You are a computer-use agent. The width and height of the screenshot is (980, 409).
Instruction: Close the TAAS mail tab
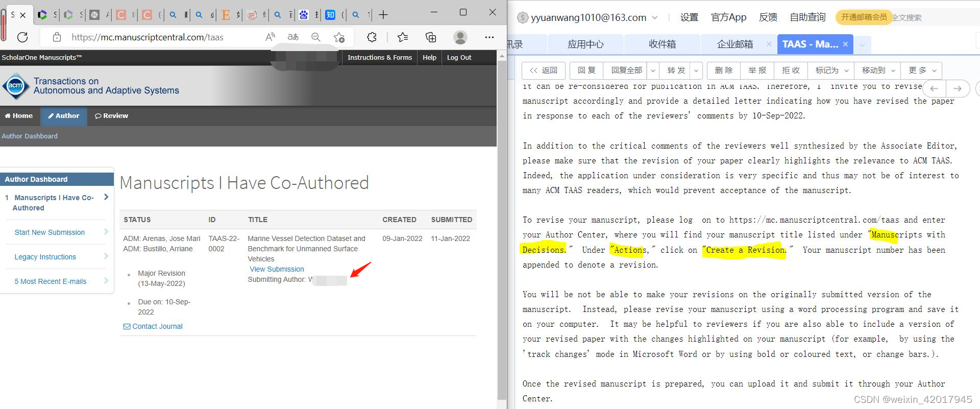point(845,44)
